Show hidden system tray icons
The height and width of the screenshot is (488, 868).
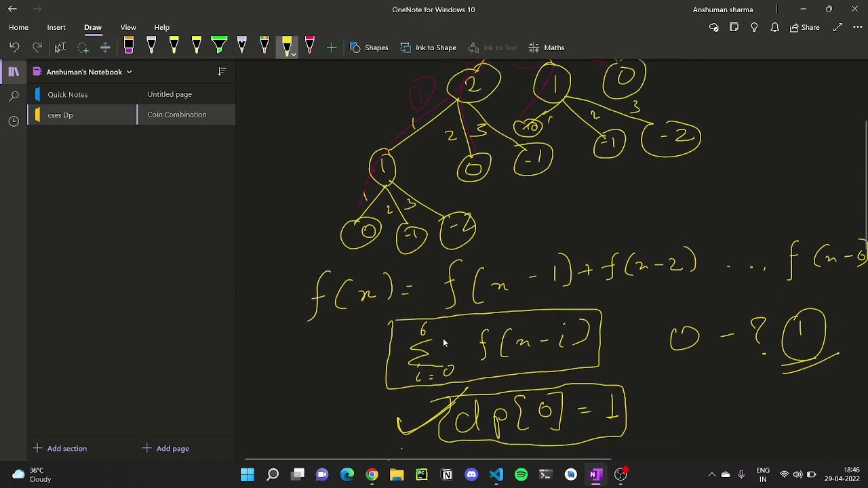(711, 474)
